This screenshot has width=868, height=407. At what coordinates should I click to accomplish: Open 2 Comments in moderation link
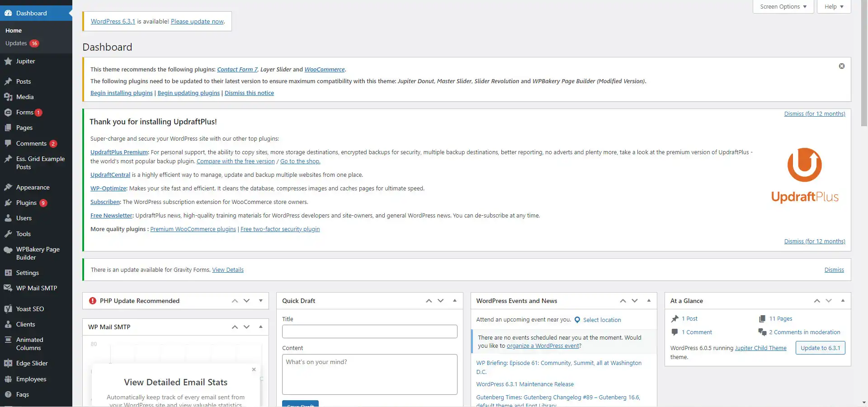805,332
